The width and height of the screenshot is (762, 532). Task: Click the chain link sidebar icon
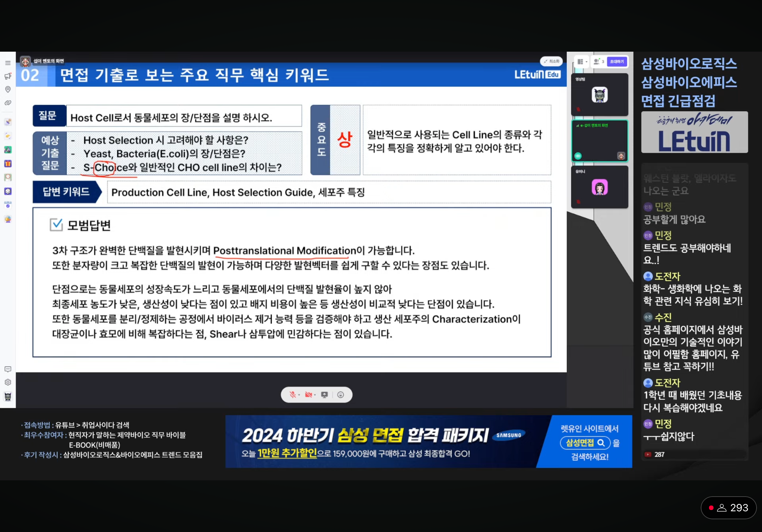8,103
